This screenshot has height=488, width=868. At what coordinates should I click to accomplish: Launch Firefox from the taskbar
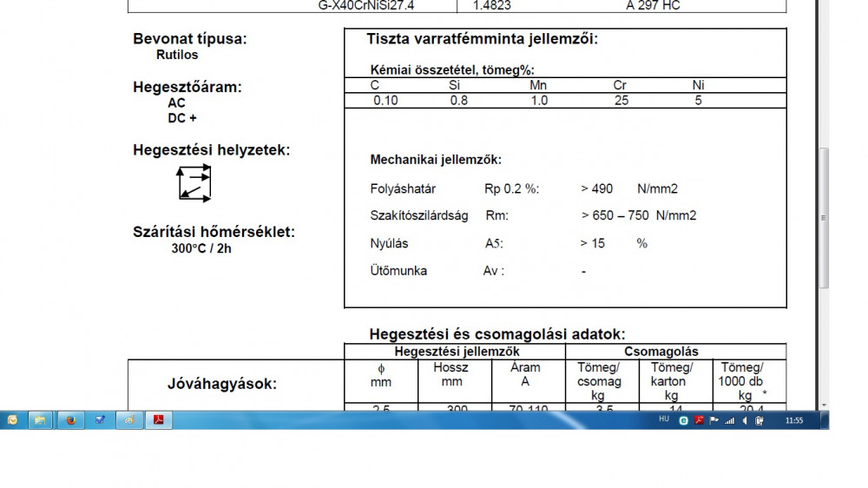(x=70, y=420)
